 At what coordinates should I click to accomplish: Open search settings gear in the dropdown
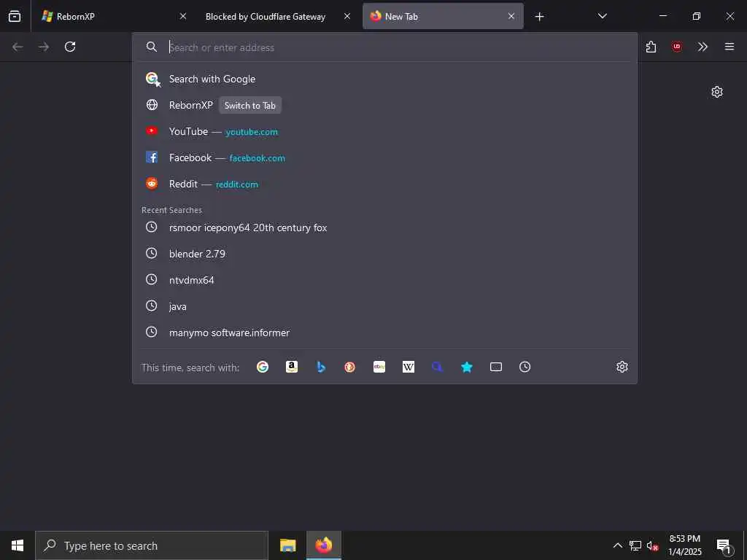coord(622,367)
